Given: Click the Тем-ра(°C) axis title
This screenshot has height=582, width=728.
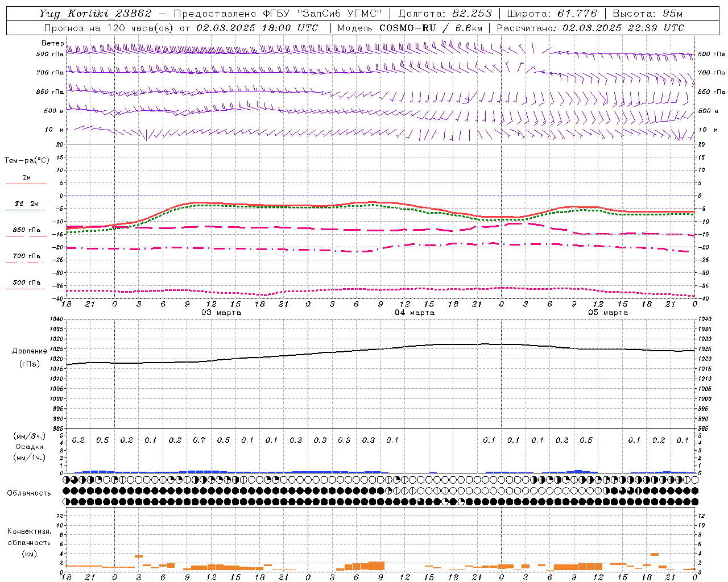Looking at the screenshot, I should point(27,161).
